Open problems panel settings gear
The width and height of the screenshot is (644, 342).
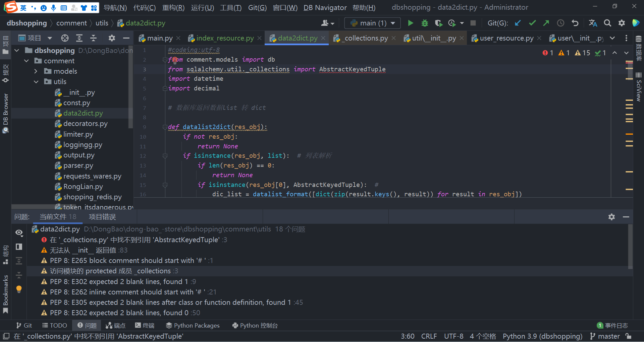coord(611,217)
